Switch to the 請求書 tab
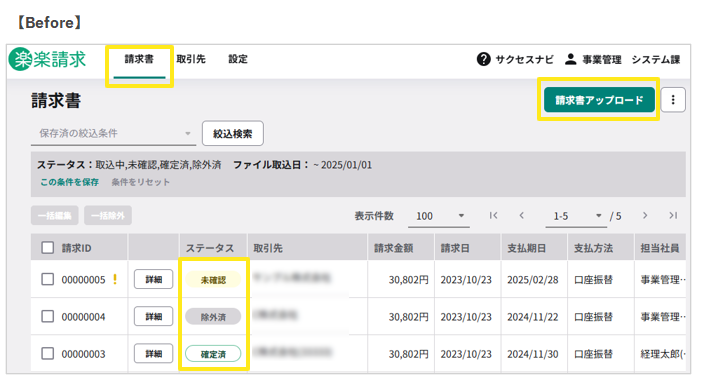The width and height of the screenshot is (702, 387). coord(139,59)
